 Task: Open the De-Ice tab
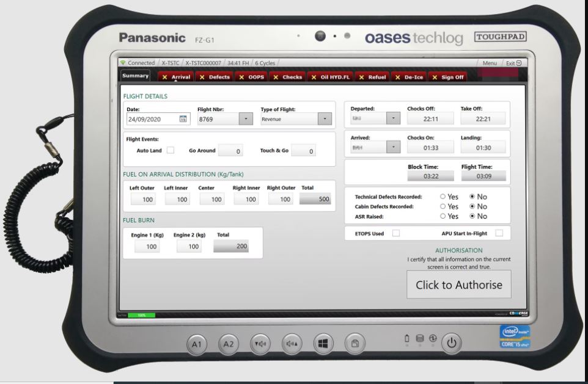(x=409, y=77)
